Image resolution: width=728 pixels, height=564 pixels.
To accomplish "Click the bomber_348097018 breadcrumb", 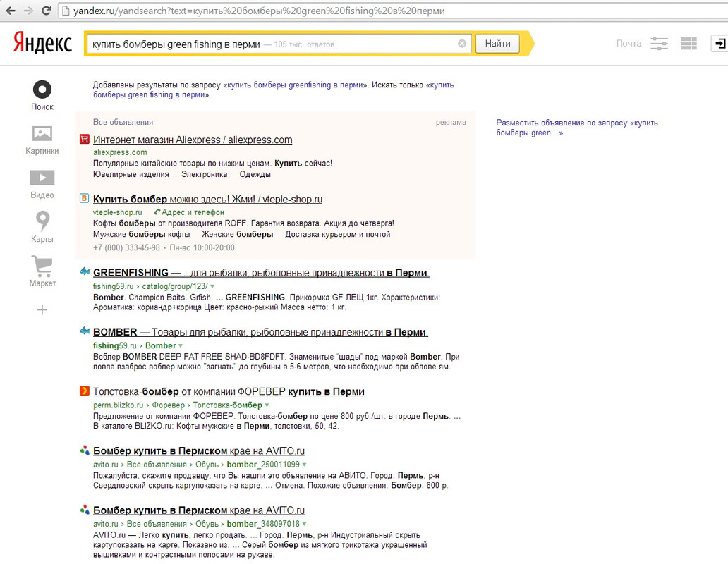I will 263,524.
